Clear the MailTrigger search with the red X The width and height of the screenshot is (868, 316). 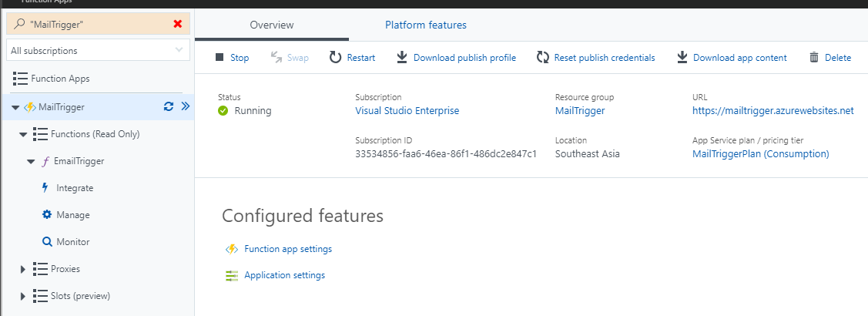178,24
